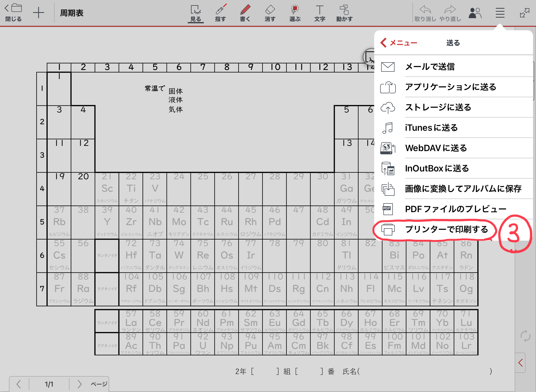Go back to メニュー
536x392 pixels.
pos(399,43)
